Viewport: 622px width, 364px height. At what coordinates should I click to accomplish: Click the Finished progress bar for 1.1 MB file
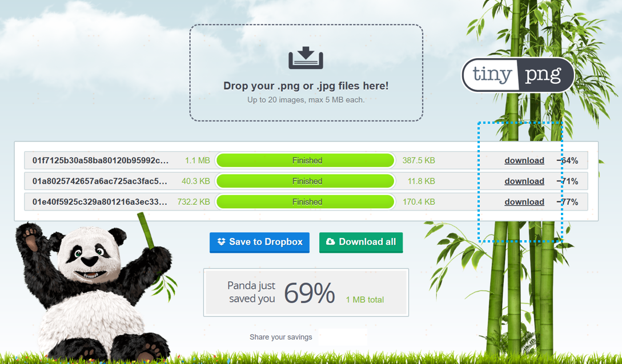coord(306,160)
